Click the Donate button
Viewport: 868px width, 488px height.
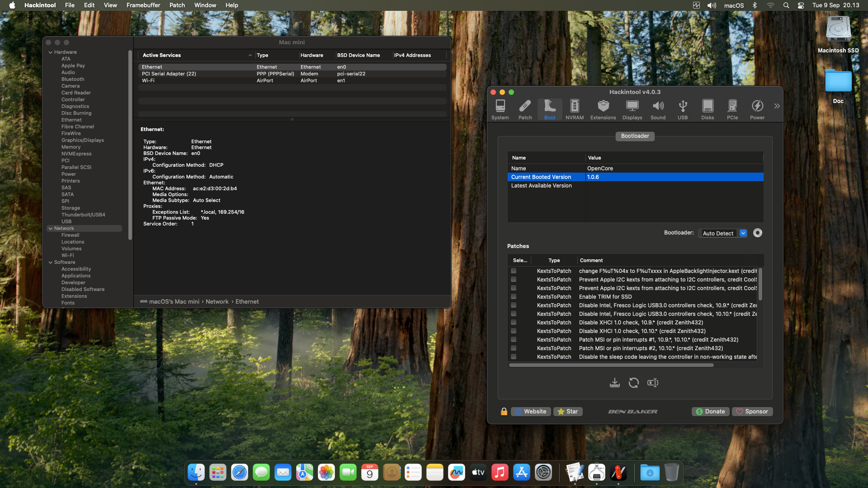coord(710,411)
